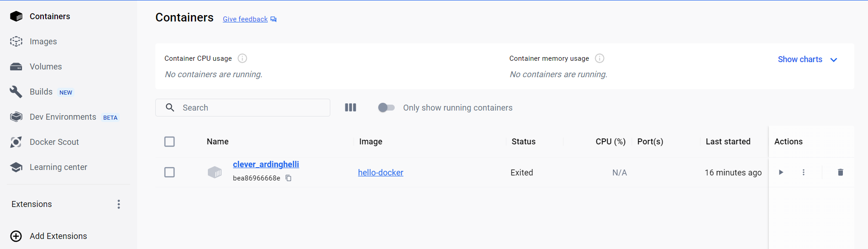Click the Only show running containers label
Image resolution: width=868 pixels, height=249 pixels.
pyautogui.click(x=458, y=108)
